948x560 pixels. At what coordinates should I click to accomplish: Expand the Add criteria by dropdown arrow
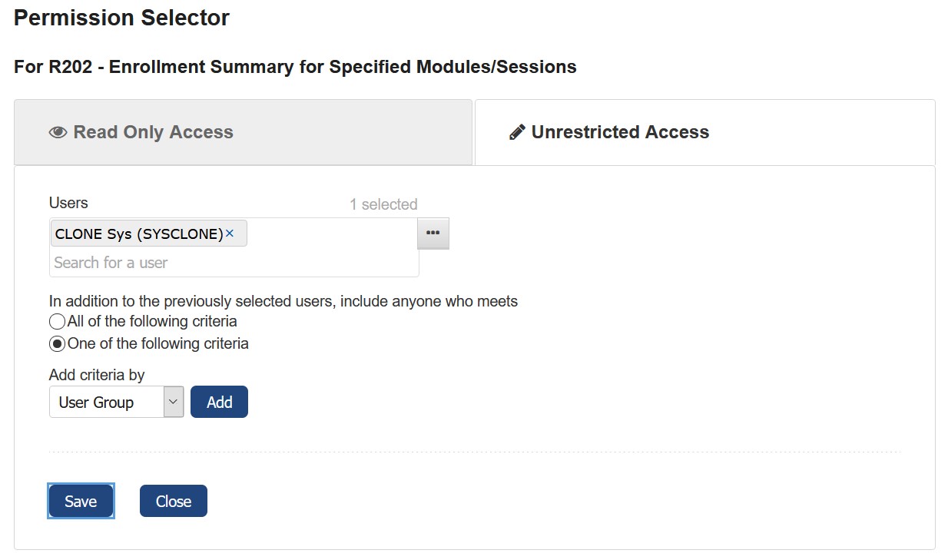tap(174, 402)
